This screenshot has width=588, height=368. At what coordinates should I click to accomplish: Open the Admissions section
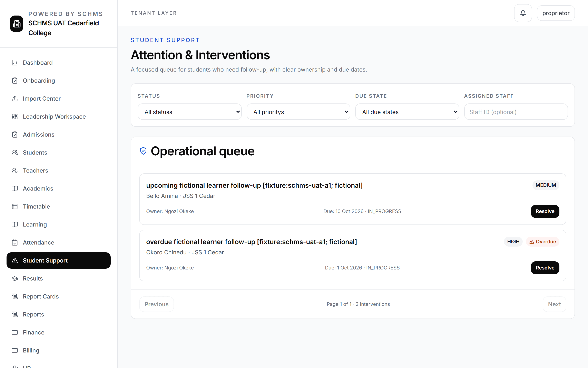(59, 135)
